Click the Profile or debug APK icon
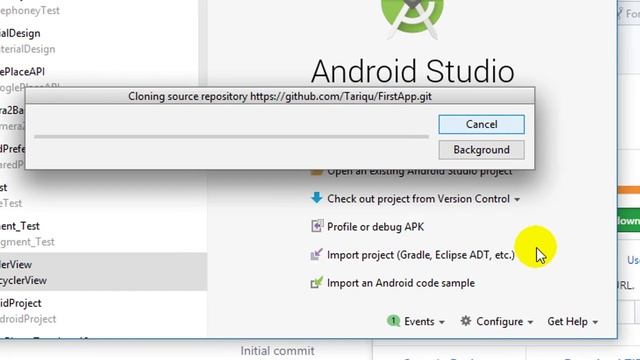The image size is (640, 360). click(x=317, y=226)
